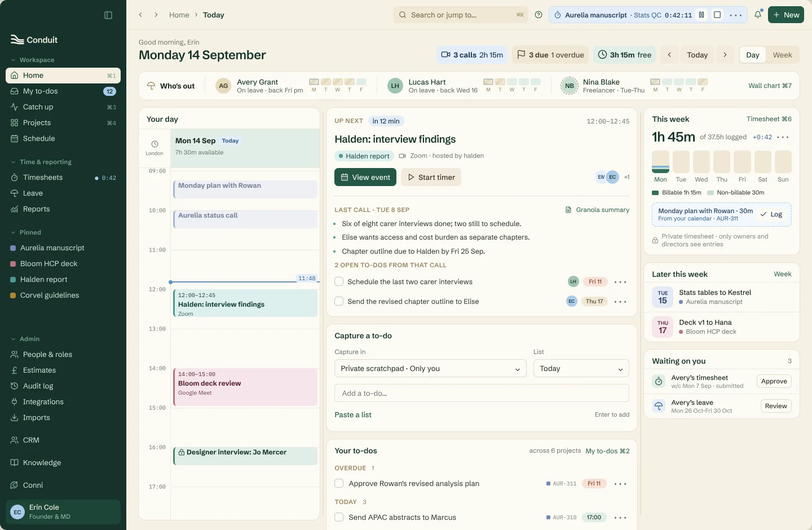The image size is (812, 530).
Task: Check 'Schedule the last two carer interviews'
Action: 339,281
